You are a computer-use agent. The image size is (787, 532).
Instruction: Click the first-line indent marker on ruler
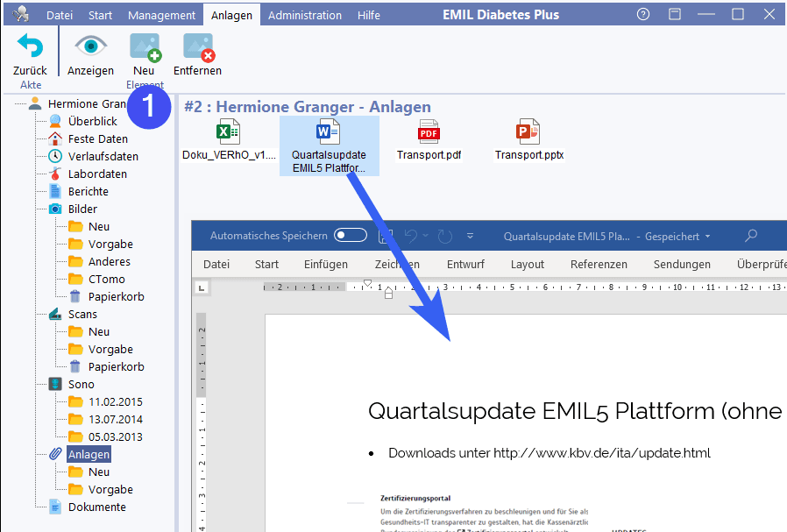(368, 283)
